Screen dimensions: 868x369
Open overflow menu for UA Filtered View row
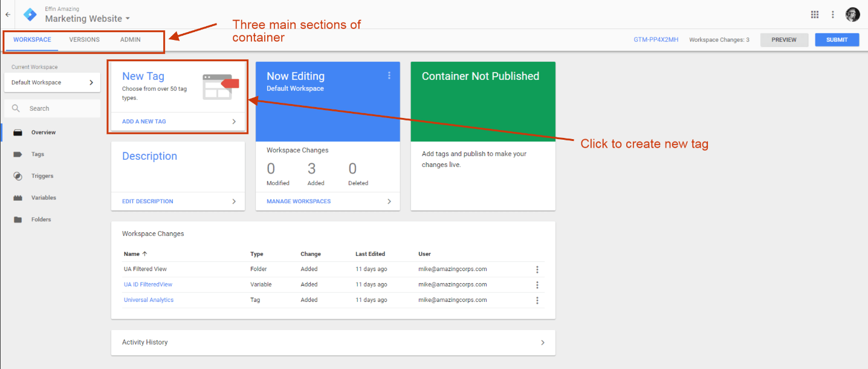(537, 269)
